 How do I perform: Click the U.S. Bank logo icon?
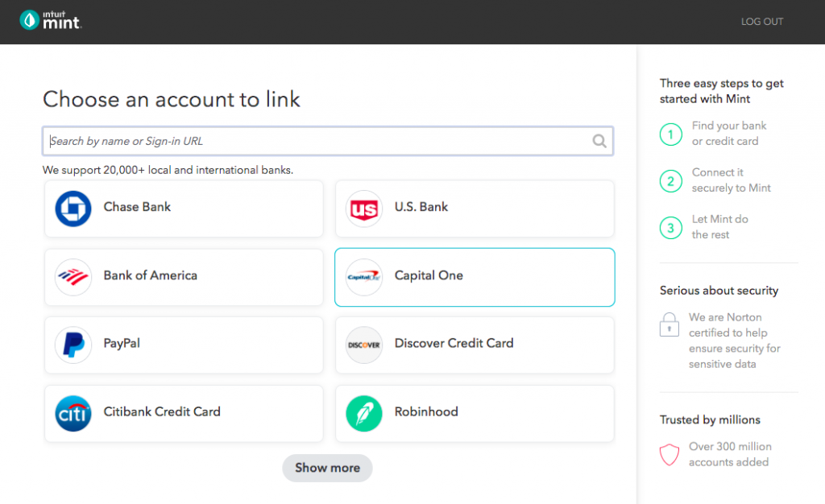pyautogui.click(x=364, y=207)
